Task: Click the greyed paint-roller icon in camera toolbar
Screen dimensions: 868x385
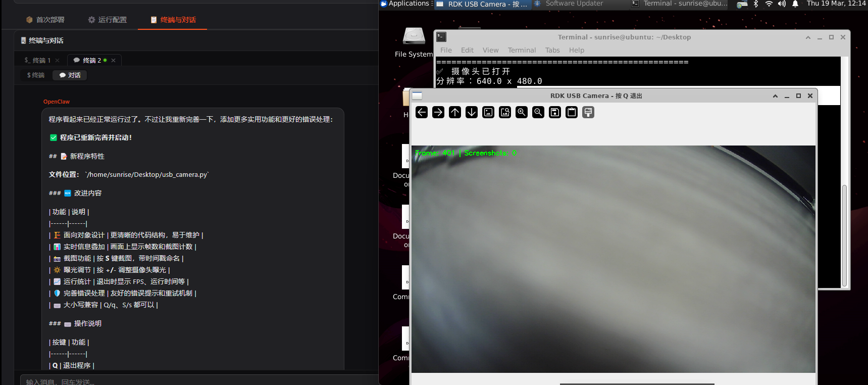Action: pyautogui.click(x=588, y=112)
